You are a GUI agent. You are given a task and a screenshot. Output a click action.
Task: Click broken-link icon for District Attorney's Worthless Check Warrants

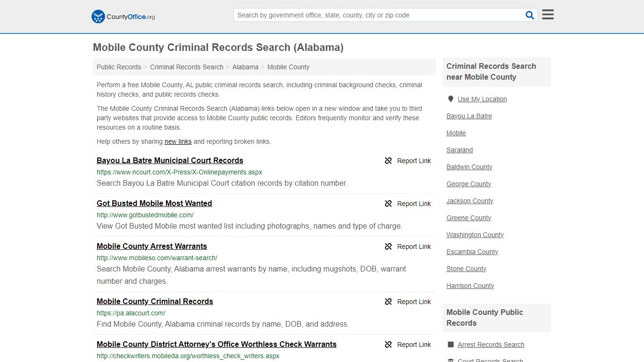(388, 345)
